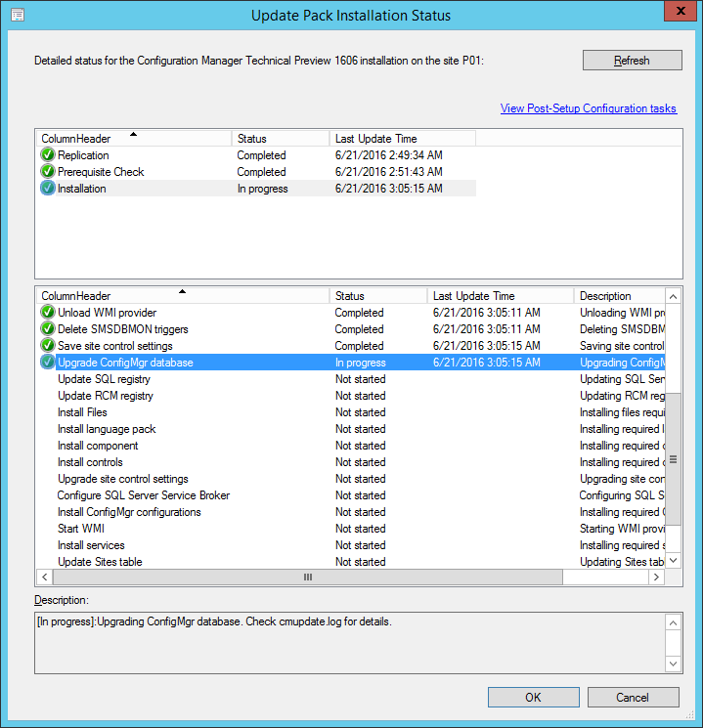Click the green check icon beside Replication
The width and height of the screenshot is (703, 728).
(47, 154)
